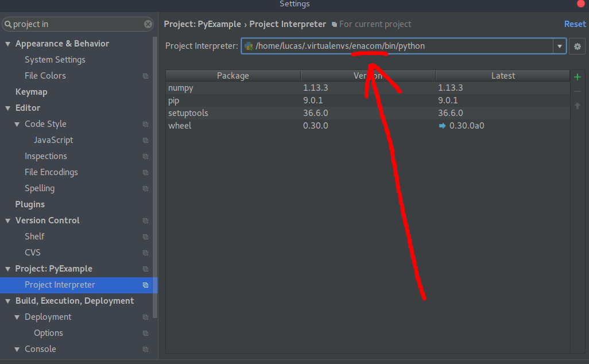Open File Colors settings page
The image size is (589, 364).
(x=45, y=76)
